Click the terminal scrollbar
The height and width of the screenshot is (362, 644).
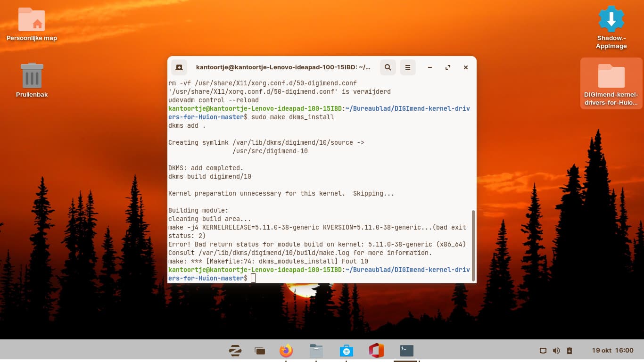473,245
